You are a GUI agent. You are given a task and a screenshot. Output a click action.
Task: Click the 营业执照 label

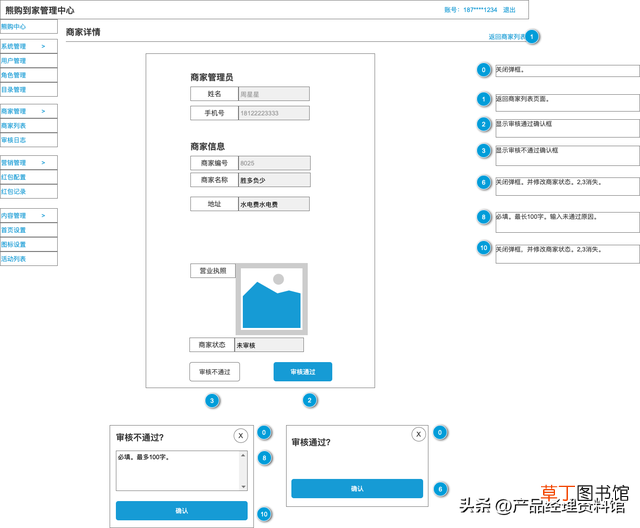click(213, 271)
